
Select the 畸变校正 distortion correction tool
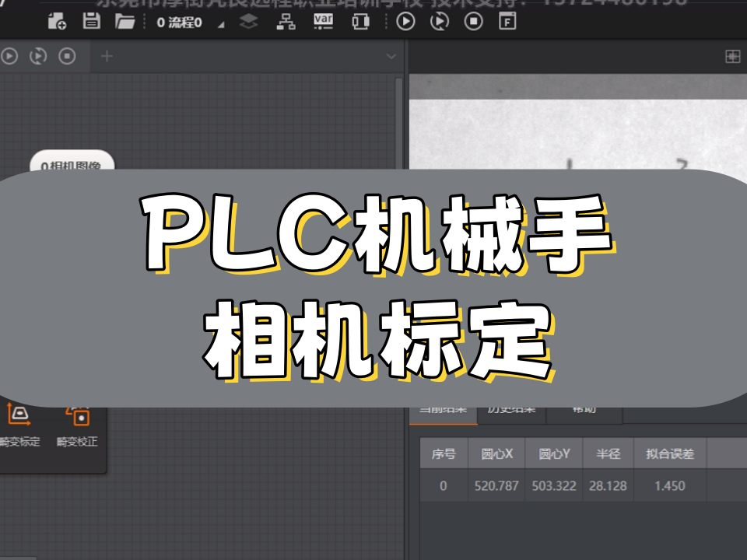(77, 426)
